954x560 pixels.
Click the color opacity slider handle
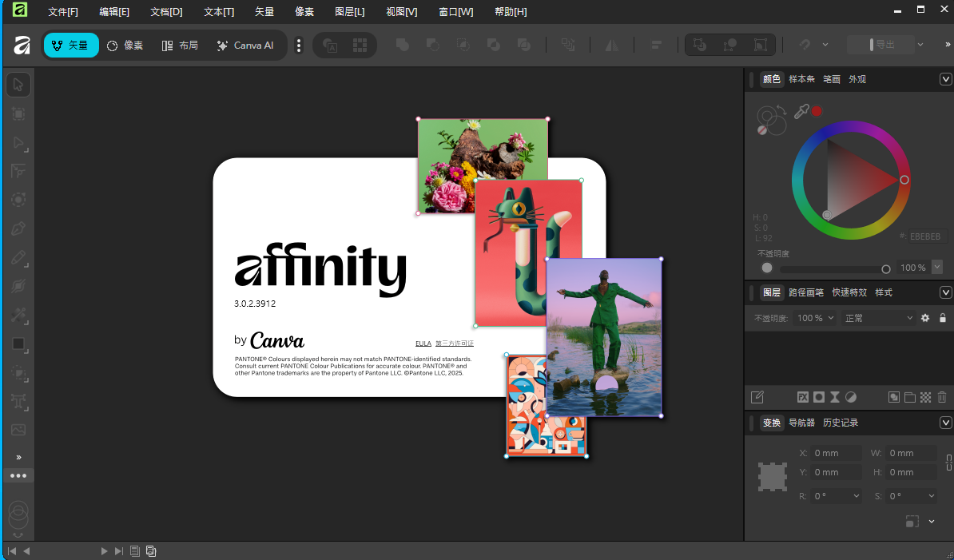(x=886, y=268)
